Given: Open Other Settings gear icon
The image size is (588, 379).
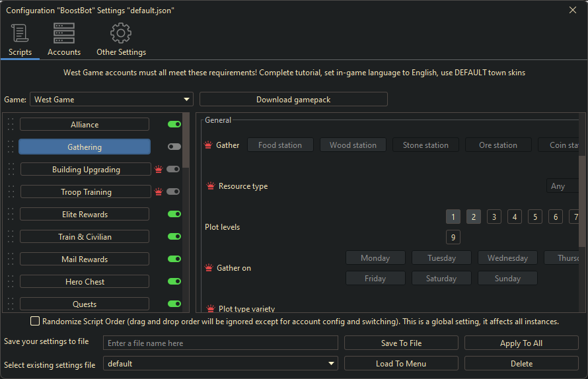Looking at the screenshot, I should (121, 33).
